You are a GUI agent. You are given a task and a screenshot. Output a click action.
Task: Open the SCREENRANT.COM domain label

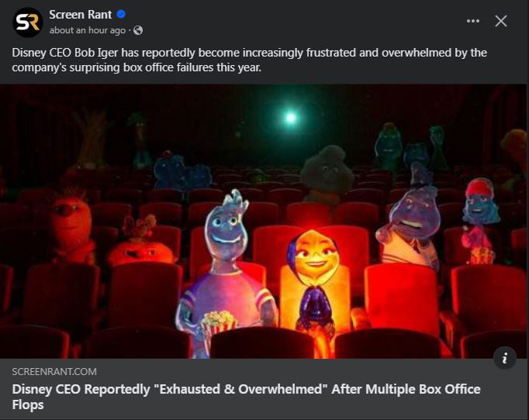tap(54, 371)
